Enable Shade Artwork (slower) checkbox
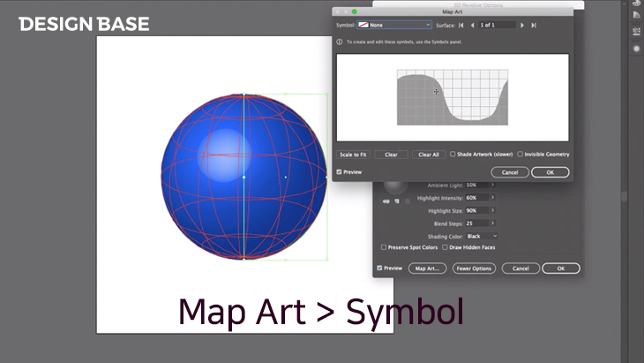The height and width of the screenshot is (363, 644). click(453, 155)
